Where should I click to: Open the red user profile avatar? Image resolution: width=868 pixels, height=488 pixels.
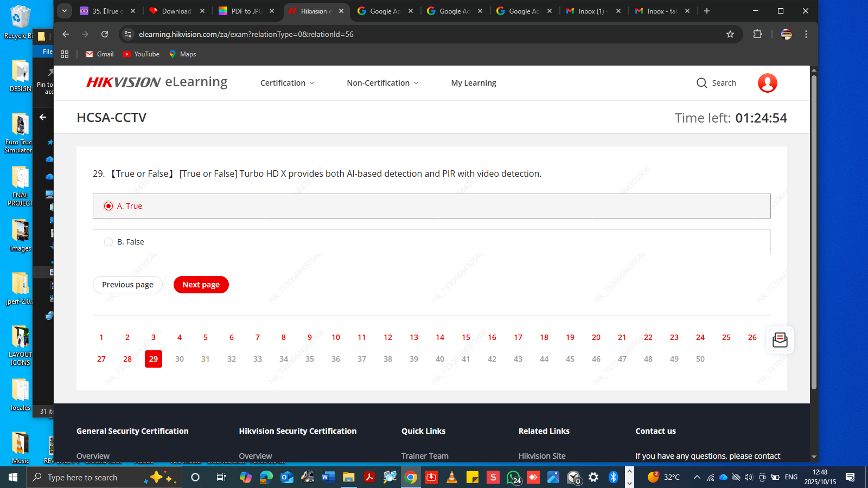coord(767,83)
